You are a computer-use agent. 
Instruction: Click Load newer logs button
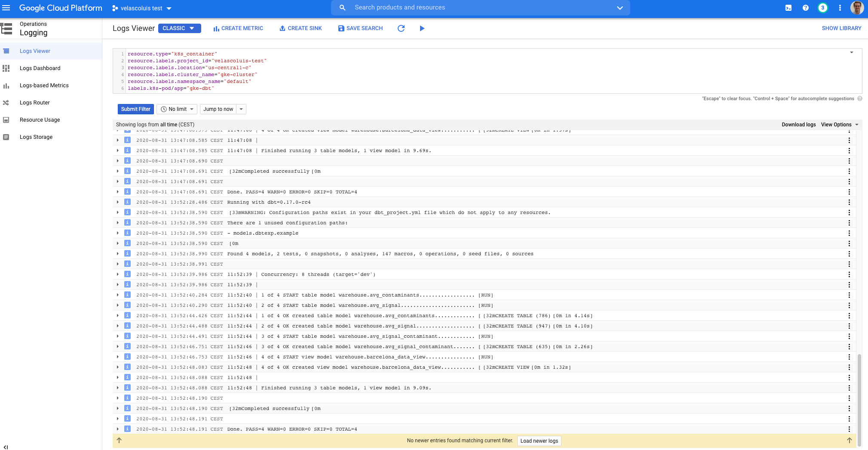pos(539,441)
